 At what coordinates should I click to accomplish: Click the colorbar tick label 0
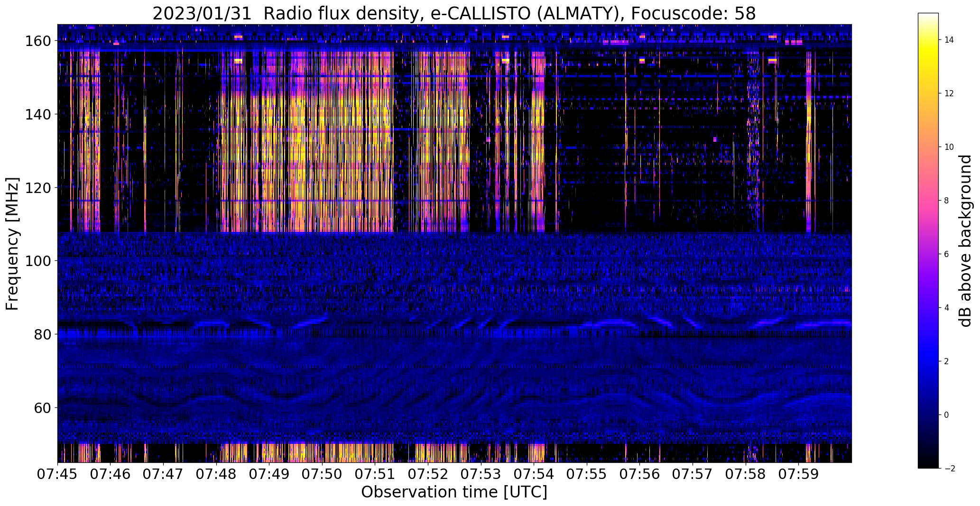(x=947, y=415)
